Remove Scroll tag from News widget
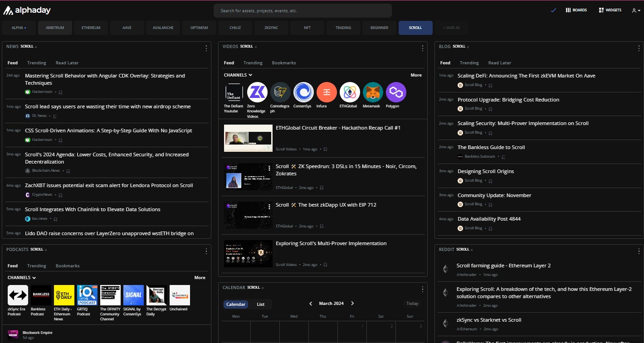This screenshot has width=644, height=343. tap(36, 47)
